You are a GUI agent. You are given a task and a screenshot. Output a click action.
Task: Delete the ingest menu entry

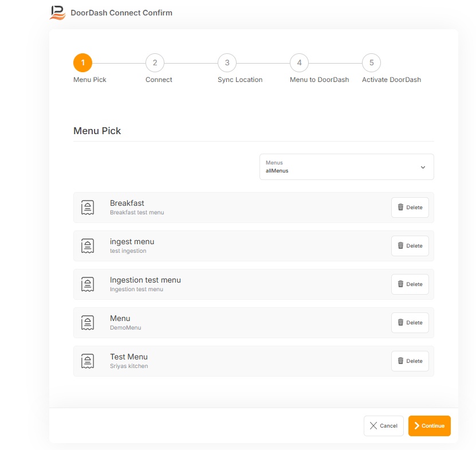(410, 246)
